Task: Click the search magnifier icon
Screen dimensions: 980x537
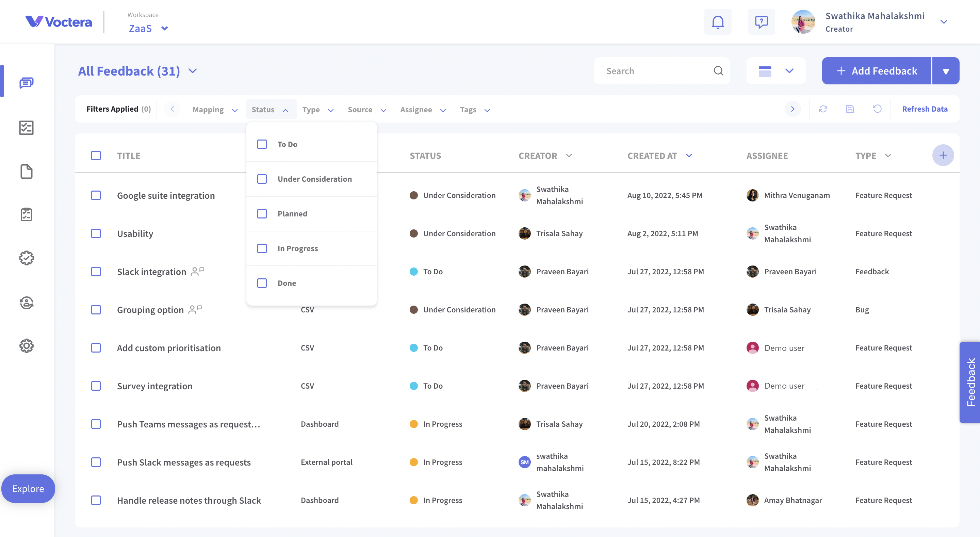Action: click(x=718, y=71)
